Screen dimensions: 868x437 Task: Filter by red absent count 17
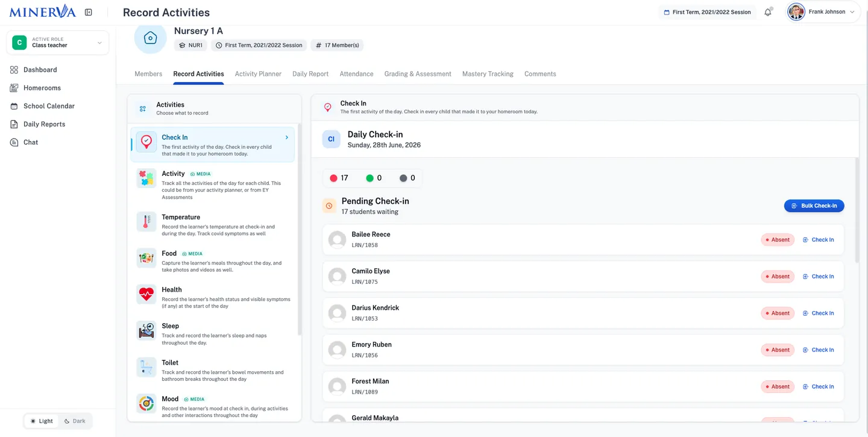click(339, 178)
